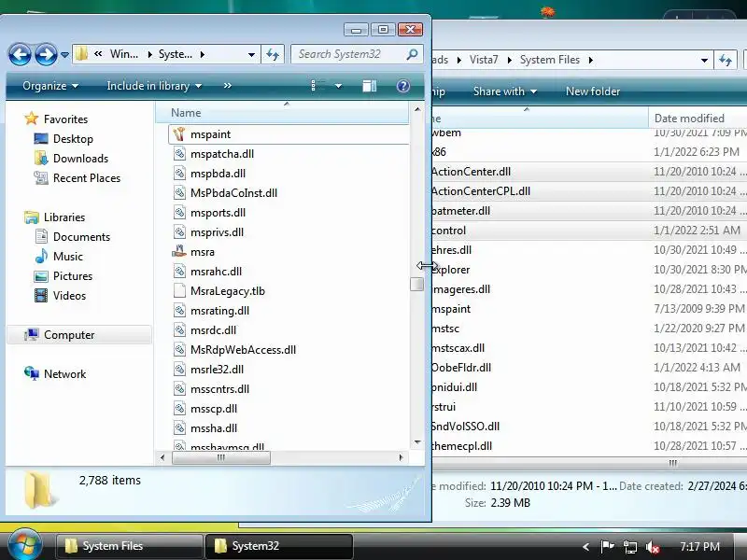Select msscntrs.dll file icon

179,389
